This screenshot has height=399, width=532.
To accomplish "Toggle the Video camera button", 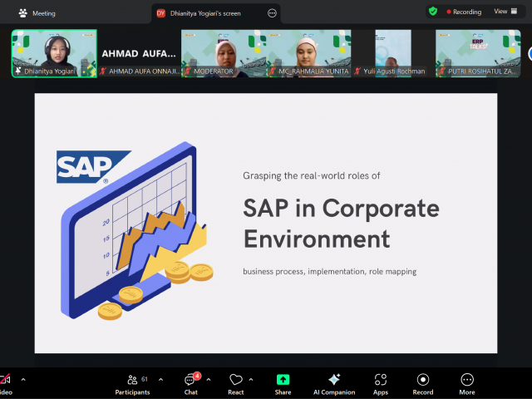I will (x=6, y=384).
